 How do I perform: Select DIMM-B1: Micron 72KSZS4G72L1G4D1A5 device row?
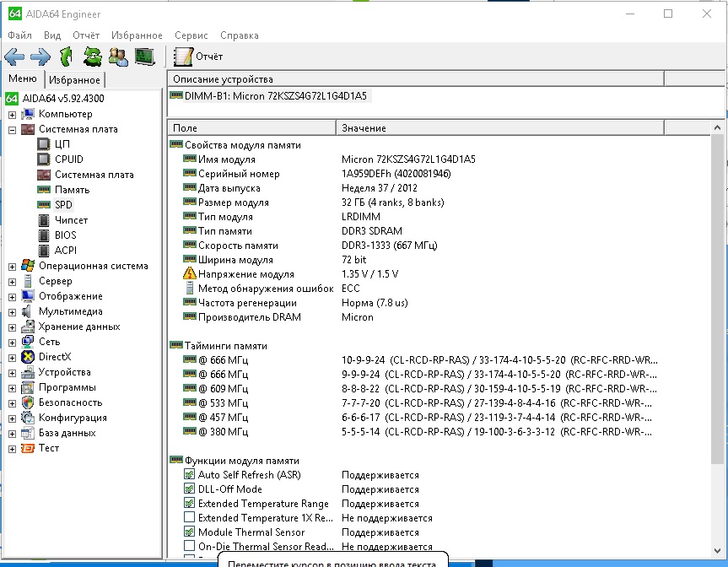pyautogui.click(x=269, y=96)
